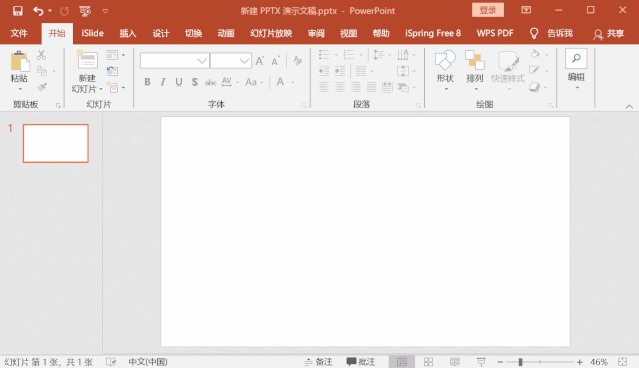Click Increase Font Size icon

point(260,61)
